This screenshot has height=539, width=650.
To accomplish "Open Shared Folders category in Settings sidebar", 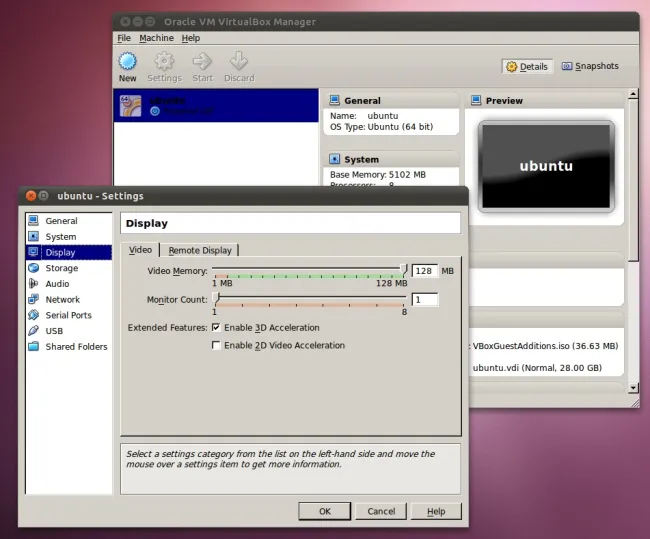I will tap(69, 347).
